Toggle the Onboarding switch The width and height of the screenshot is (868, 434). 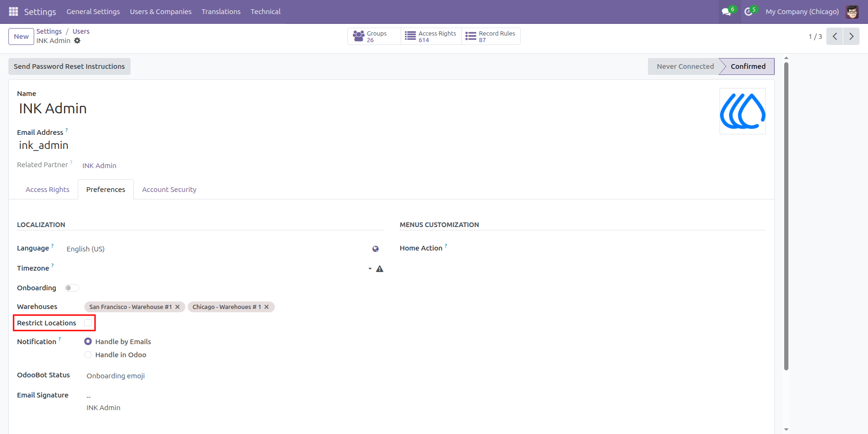click(72, 288)
